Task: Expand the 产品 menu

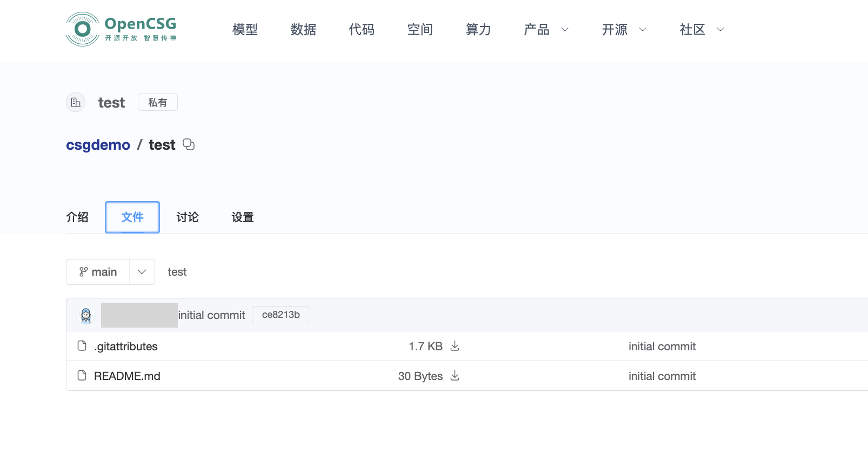Action: pyautogui.click(x=546, y=30)
